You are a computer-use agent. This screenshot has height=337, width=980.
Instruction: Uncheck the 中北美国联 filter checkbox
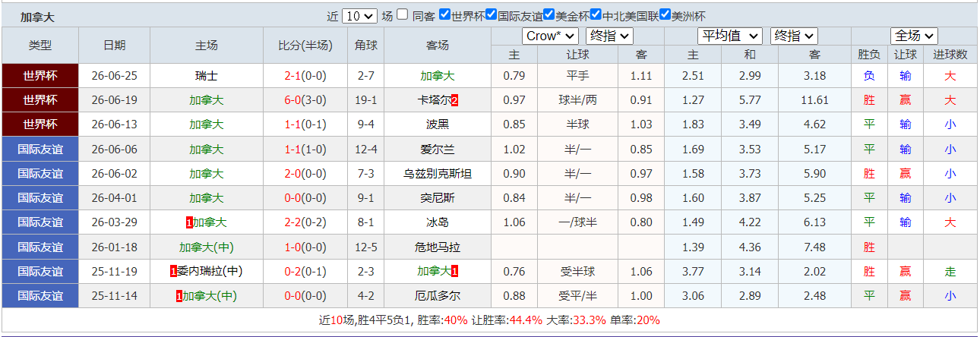coord(596,14)
